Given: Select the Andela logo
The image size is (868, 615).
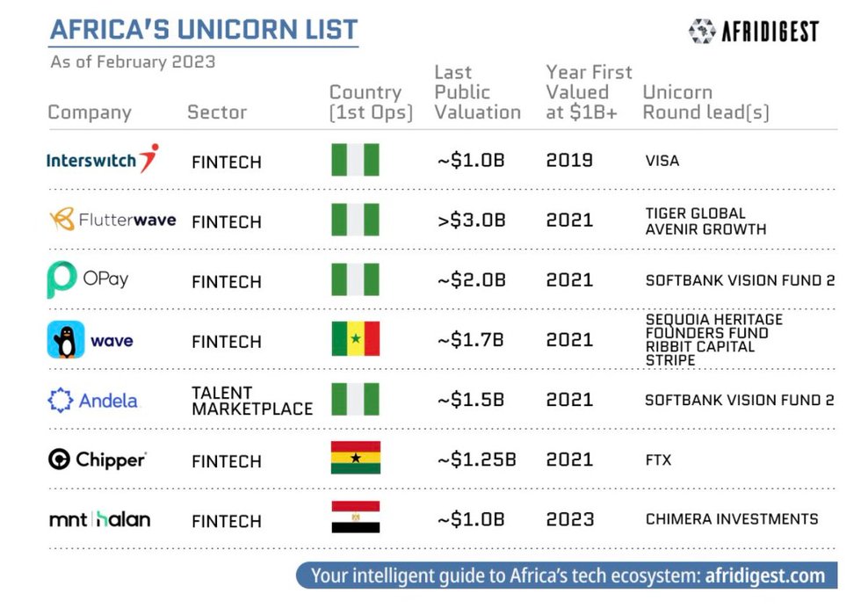Looking at the screenshot, I should tap(93, 400).
